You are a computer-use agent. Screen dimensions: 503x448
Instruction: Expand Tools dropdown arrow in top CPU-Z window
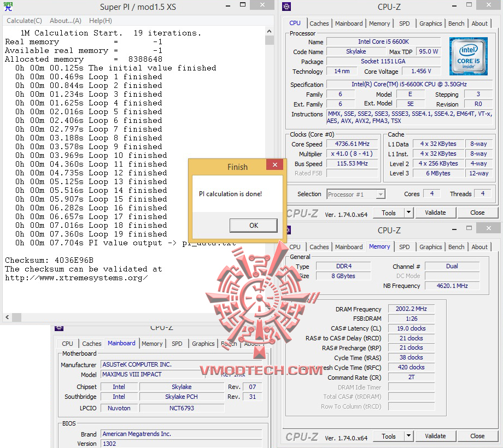(409, 213)
